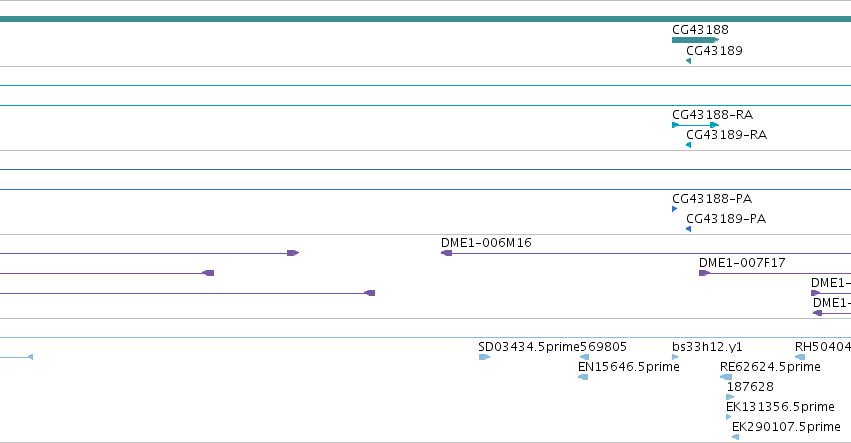Select the arrow glyph under RH50404
The image size is (851, 443).
(x=800, y=357)
